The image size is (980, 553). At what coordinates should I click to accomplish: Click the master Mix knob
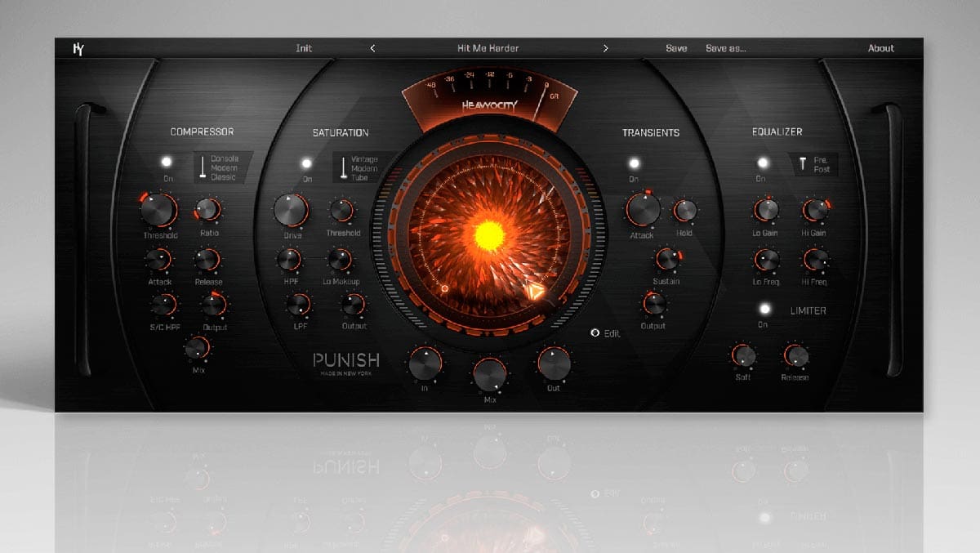pyautogui.click(x=489, y=375)
